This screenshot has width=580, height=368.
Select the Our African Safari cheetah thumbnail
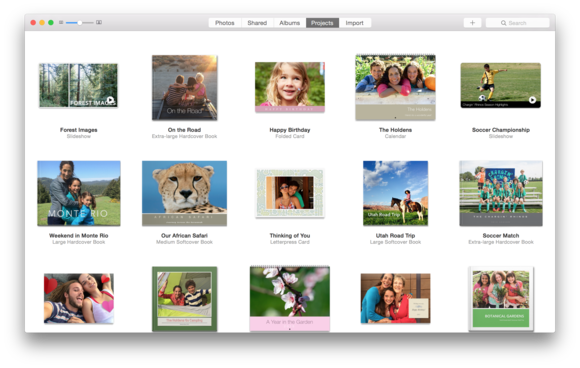[185, 193]
